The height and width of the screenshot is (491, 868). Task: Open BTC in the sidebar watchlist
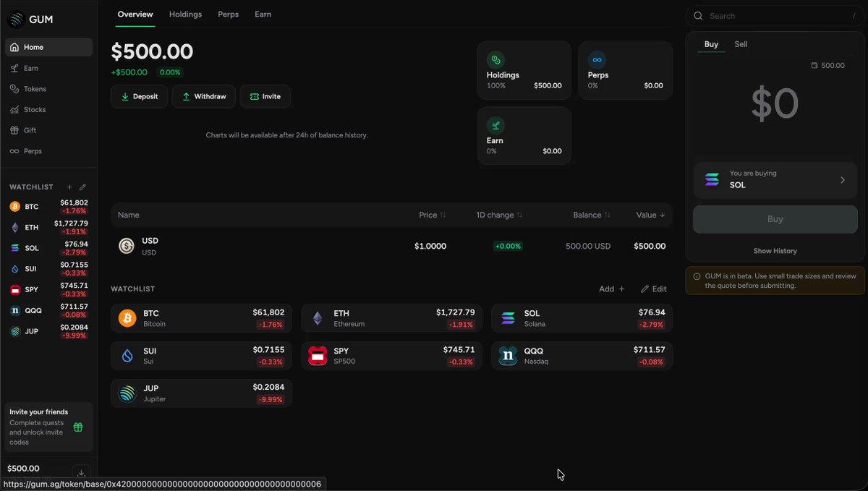48,207
